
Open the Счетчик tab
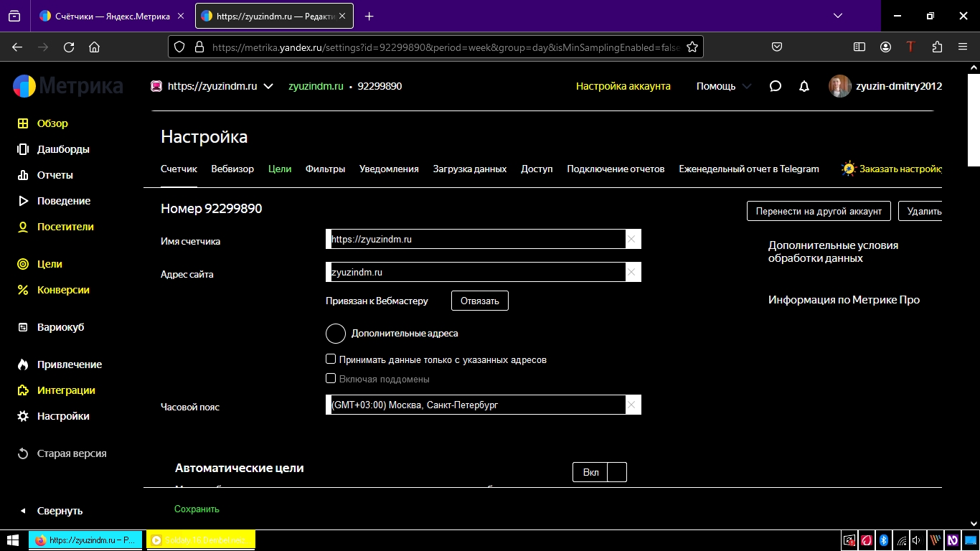[179, 169]
